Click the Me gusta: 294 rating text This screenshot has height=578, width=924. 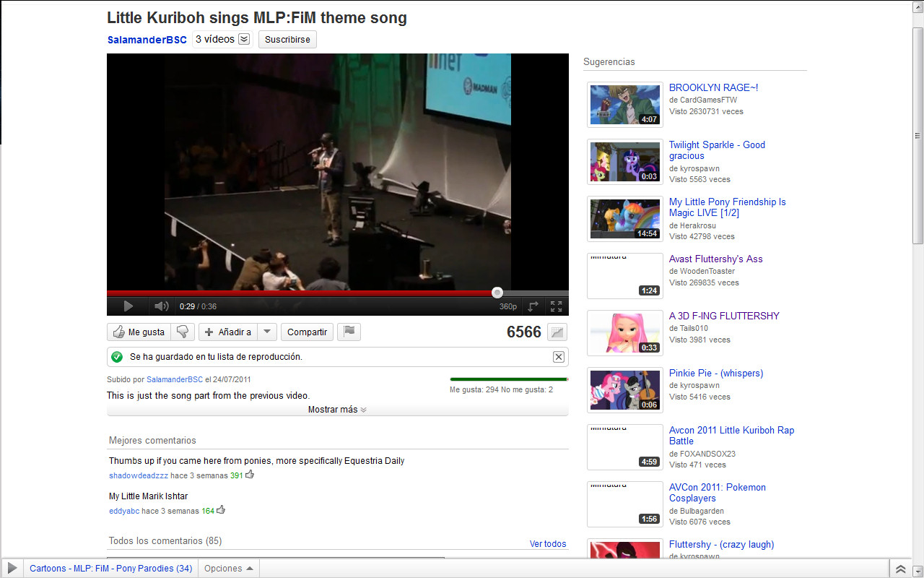(x=474, y=390)
